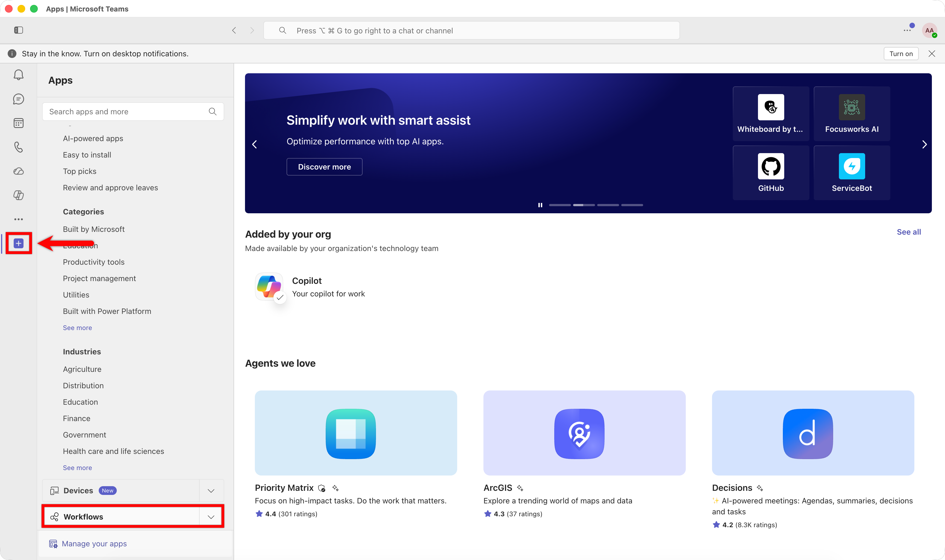The image size is (945, 560).
Task: Select Distribution industry
Action: (x=83, y=386)
